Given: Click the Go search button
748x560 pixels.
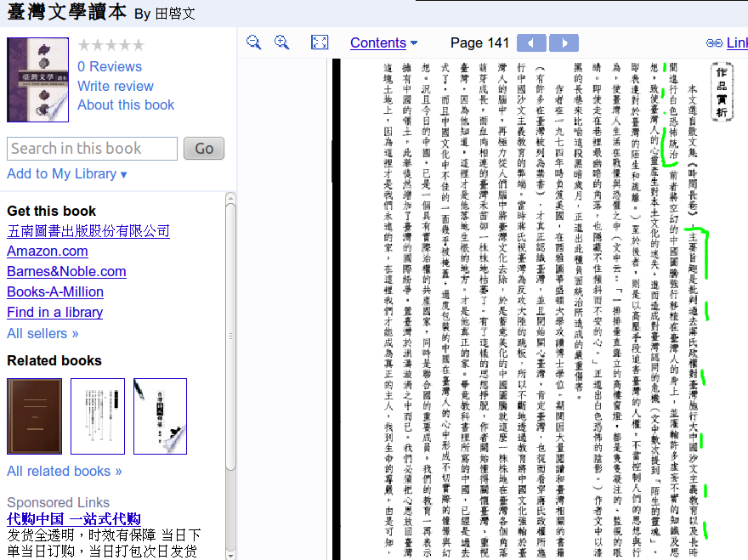Looking at the screenshot, I should coord(204,149).
